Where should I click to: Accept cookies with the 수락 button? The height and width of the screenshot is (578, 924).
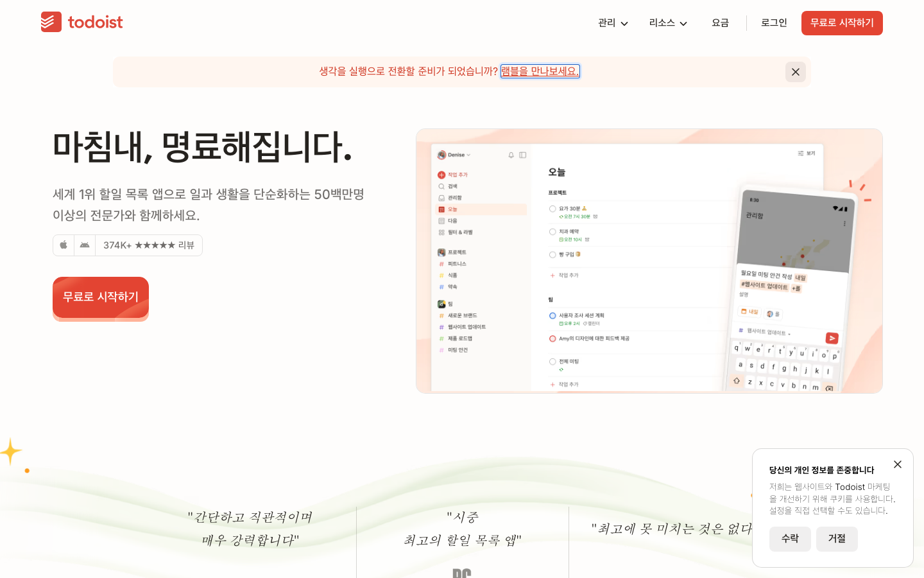point(790,539)
